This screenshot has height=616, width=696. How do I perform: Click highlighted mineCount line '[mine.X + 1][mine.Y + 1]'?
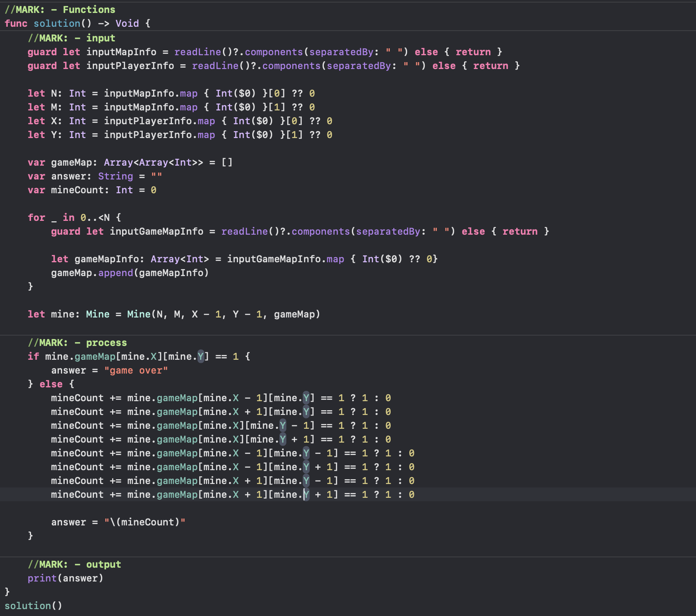click(x=233, y=494)
